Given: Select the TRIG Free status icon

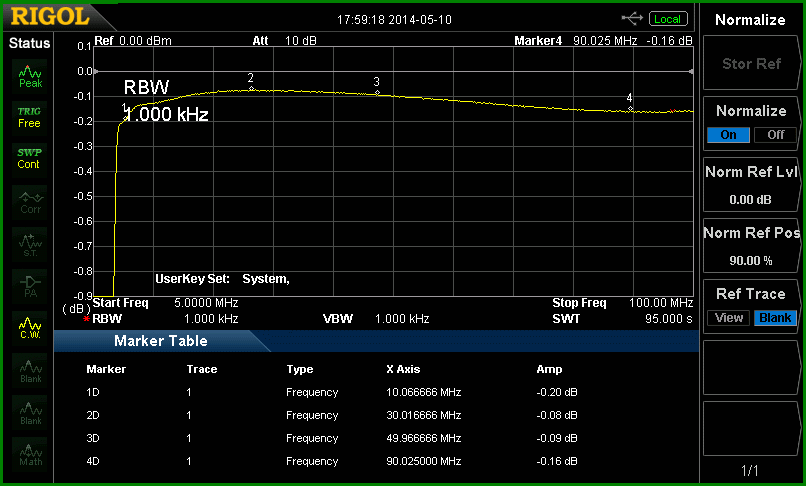Looking at the screenshot, I should point(29,117).
